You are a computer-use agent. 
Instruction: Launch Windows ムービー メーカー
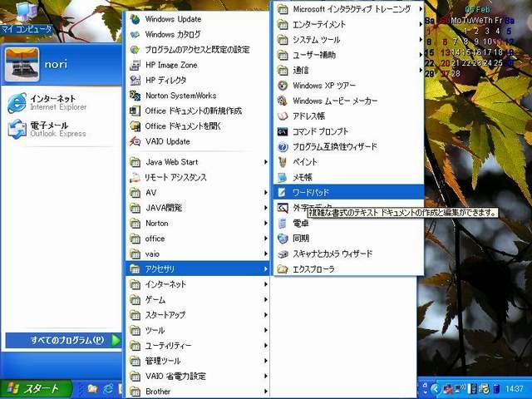349,101
